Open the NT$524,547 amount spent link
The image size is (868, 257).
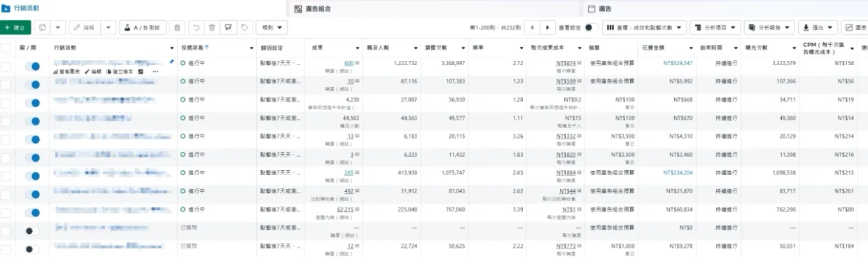pos(678,63)
